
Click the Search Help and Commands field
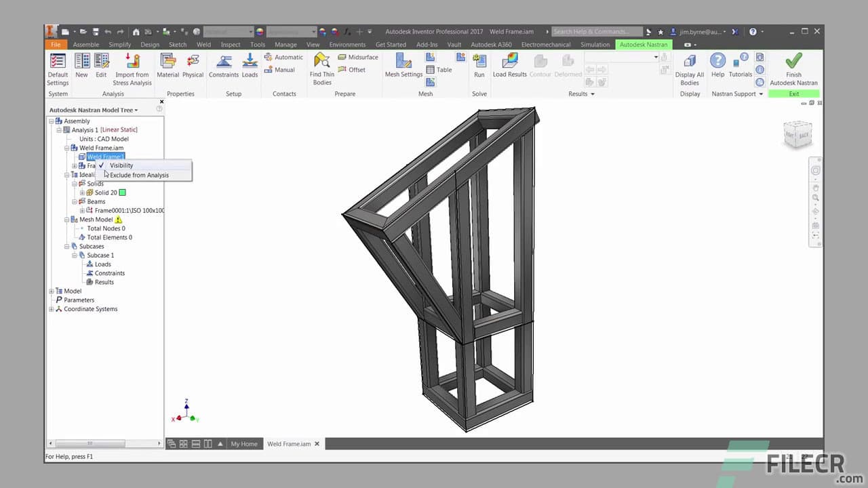tap(597, 31)
